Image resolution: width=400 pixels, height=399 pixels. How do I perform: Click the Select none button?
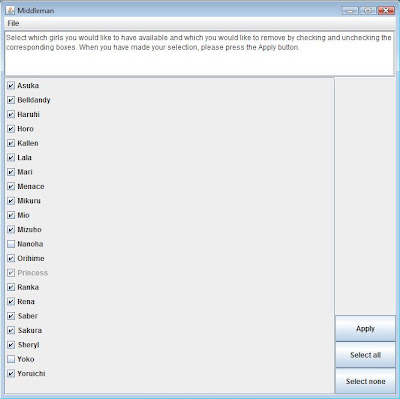(x=365, y=381)
